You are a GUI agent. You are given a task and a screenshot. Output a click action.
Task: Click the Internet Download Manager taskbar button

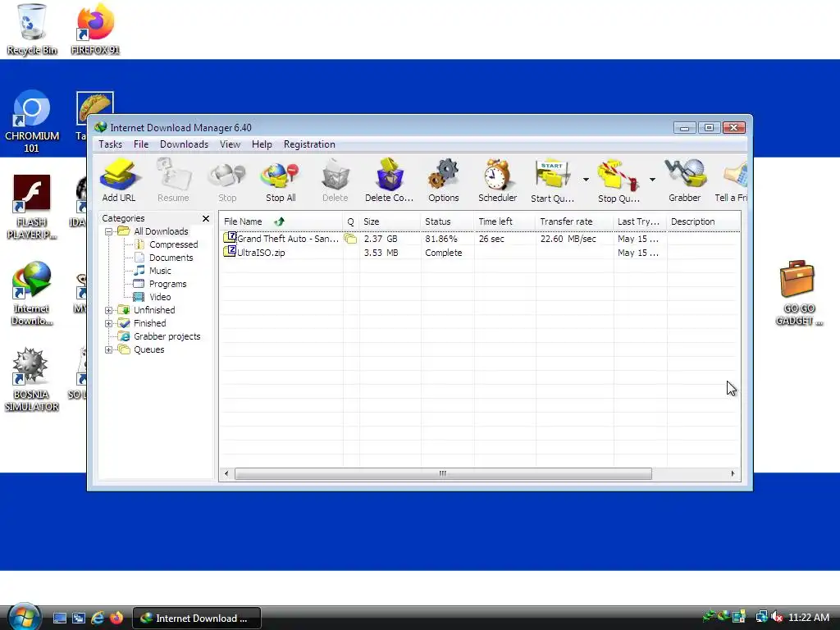197,618
